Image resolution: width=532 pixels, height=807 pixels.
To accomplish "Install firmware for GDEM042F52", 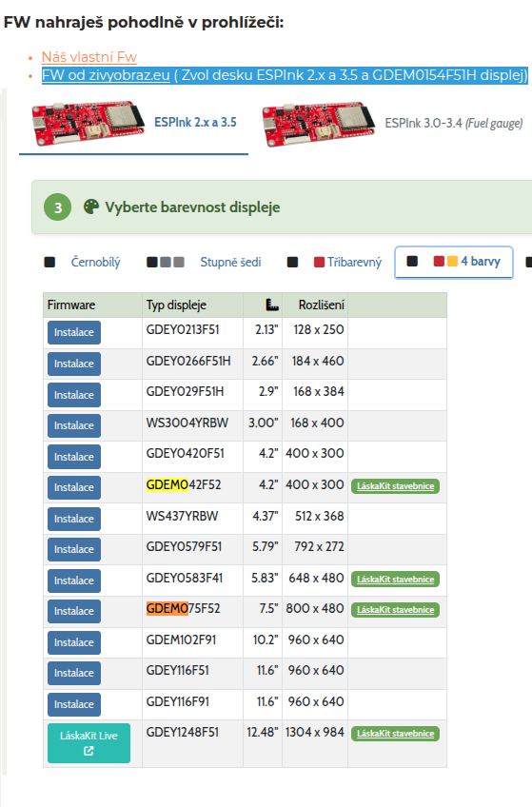I will pos(74,487).
